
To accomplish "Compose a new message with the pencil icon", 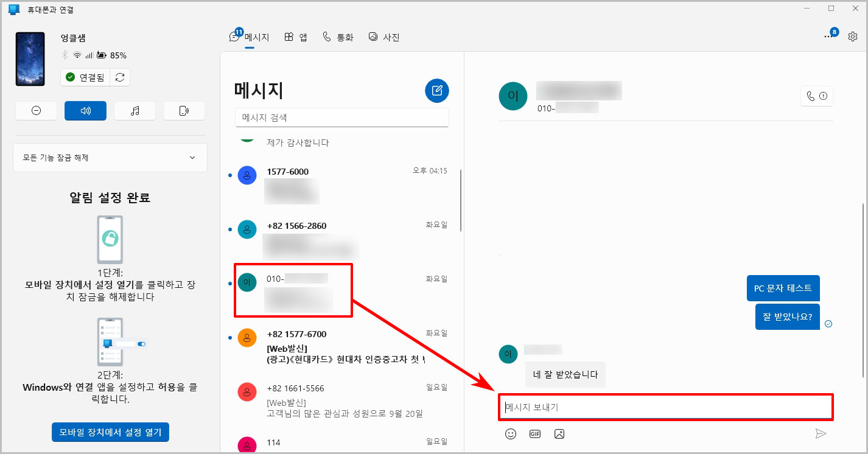I will [436, 90].
